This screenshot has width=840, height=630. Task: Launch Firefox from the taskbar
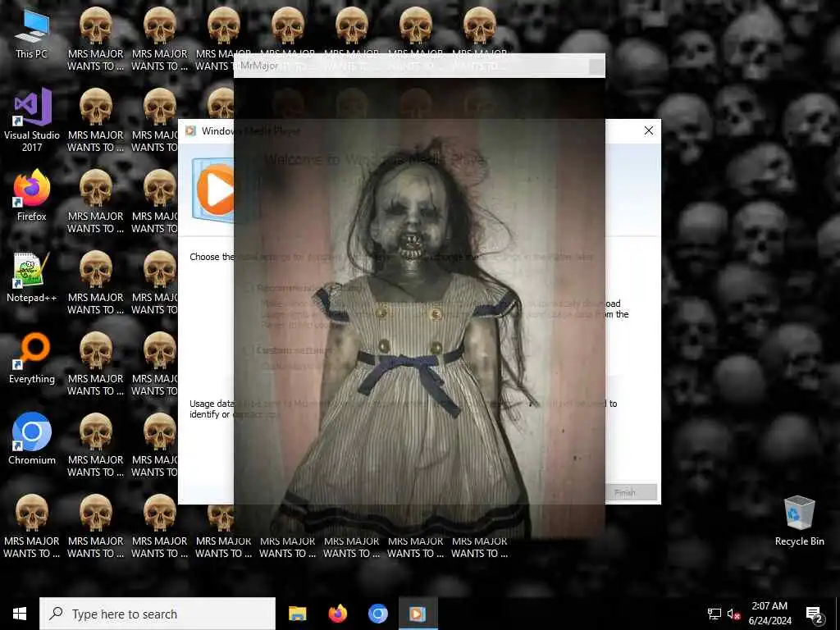pyautogui.click(x=337, y=614)
